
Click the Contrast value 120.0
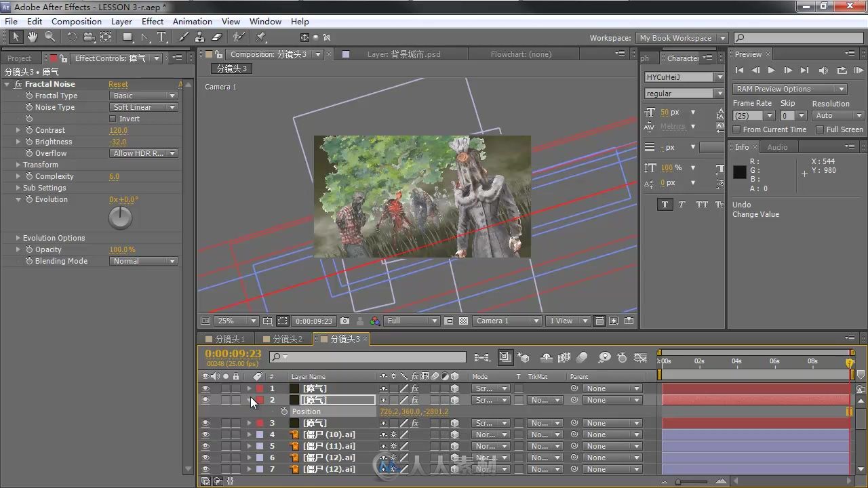(118, 130)
